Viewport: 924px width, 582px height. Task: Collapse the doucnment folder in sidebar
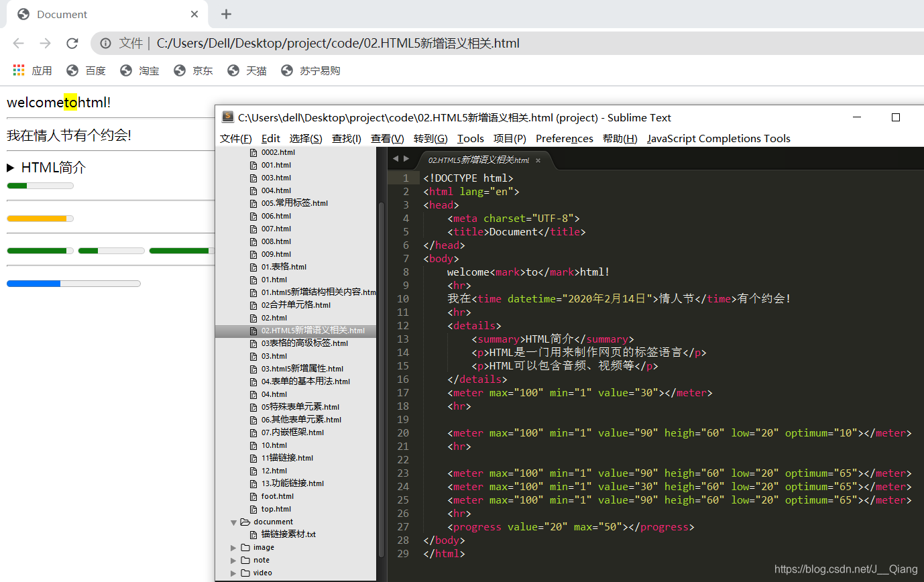coord(233,522)
